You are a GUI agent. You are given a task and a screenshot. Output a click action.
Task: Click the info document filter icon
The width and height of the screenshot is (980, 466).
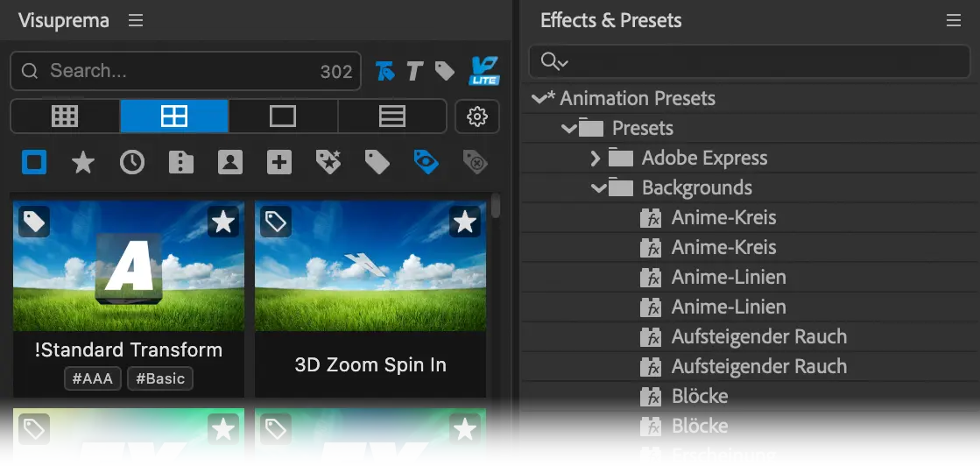tap(181, 163)
